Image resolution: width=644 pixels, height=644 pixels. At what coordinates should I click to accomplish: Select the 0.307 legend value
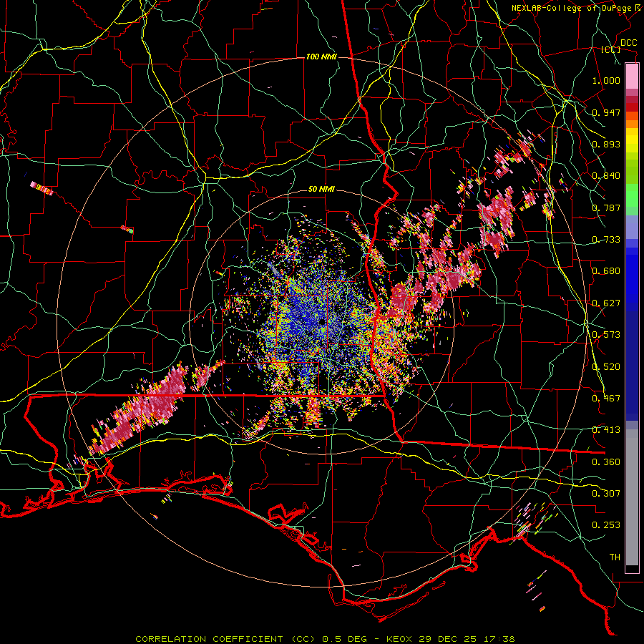point(606,494)
